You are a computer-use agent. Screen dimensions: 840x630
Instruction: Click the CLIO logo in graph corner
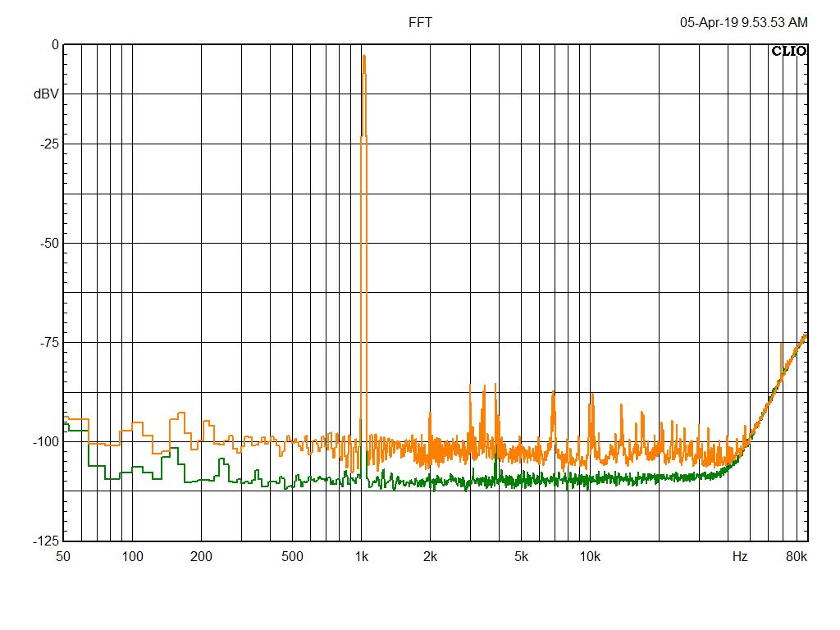tap(788, 51)
